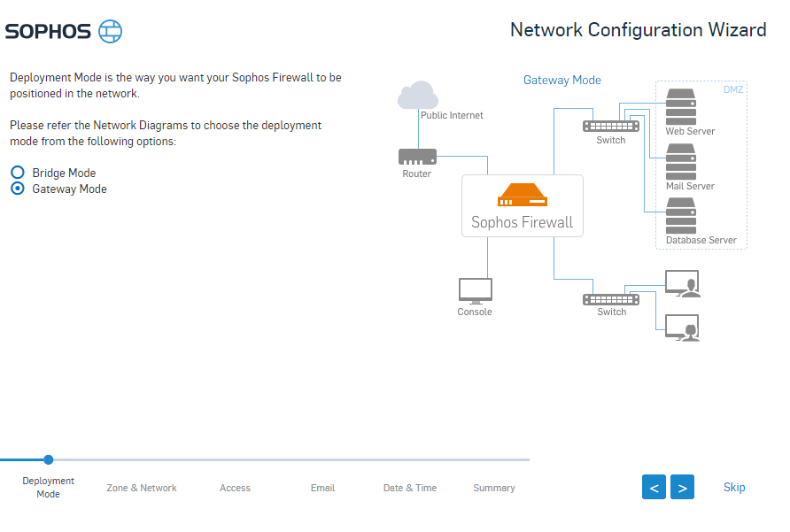The image size is (790, 532).
Task: Click the Sophos globe logo icon
Action: click(x=110, y=31)
